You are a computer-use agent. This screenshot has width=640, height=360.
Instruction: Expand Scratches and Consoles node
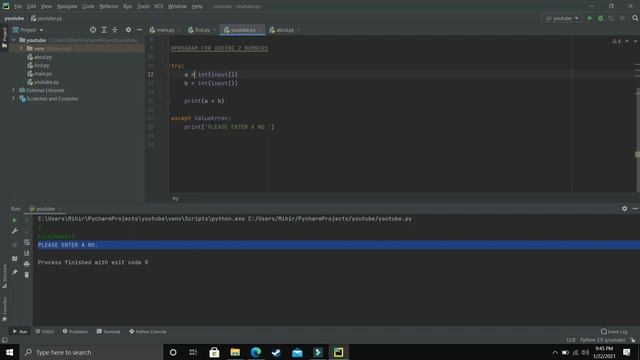pos(14,99)
